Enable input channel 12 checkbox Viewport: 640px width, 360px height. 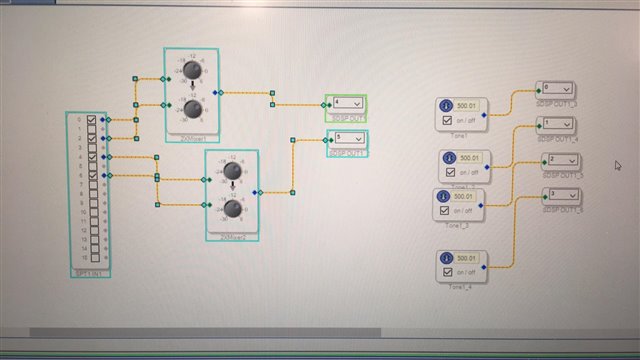point(95,230)
